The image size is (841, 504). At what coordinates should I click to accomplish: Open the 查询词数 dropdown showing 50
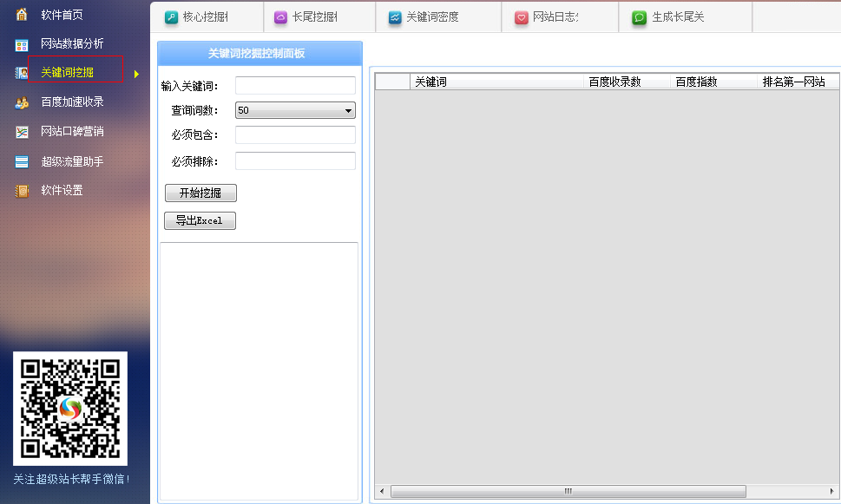pos(296,110)
